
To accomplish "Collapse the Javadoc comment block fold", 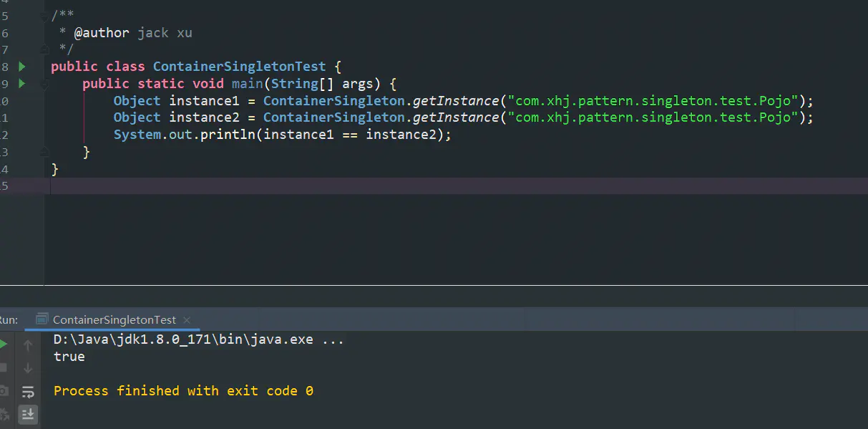I will tap(44, 15).
